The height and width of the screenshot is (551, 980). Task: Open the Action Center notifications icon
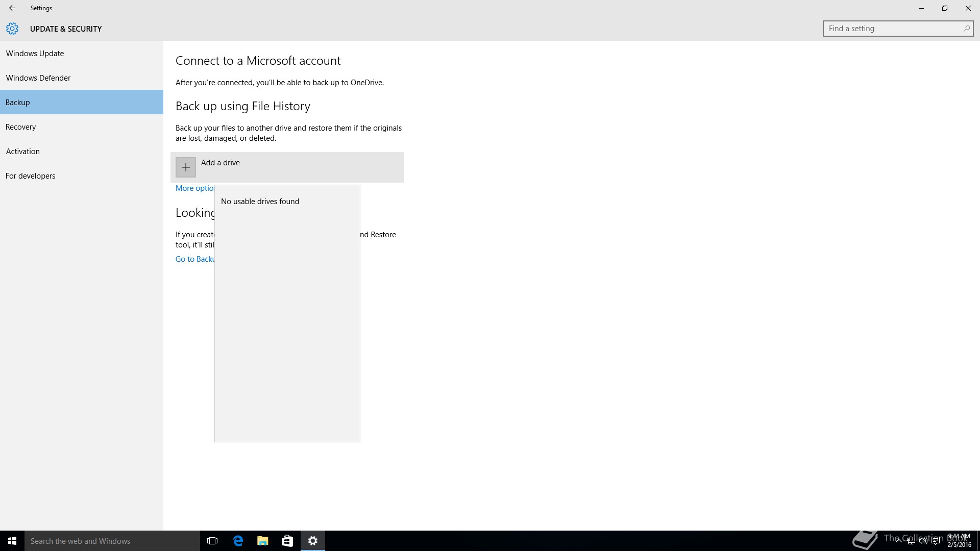tap(936, 541)
